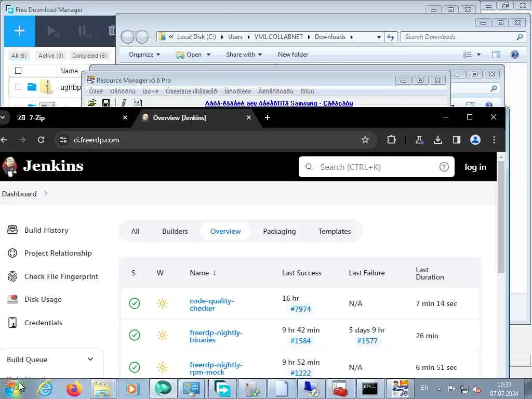Open Jenkins search help question icon
The image size is (532, 399).
pos(444,167)
